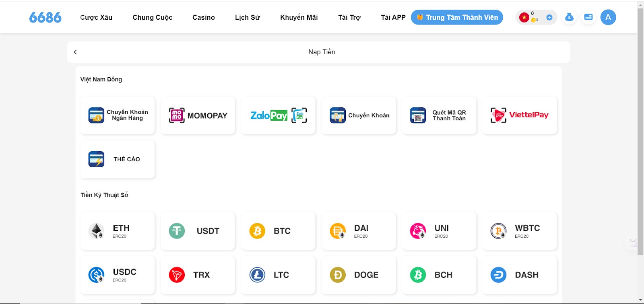Open the money bag icon
The image size is (644, 304).
(x=569, y=17)
